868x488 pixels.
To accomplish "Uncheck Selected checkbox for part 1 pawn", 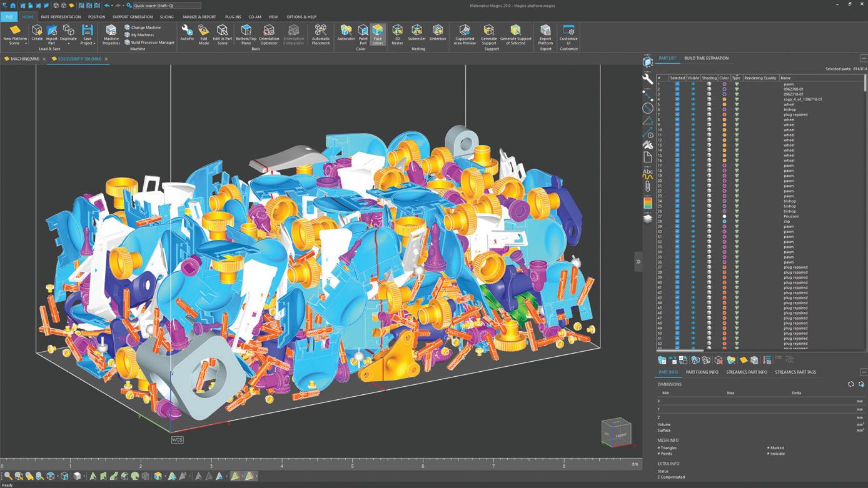I will click(677, 84).
